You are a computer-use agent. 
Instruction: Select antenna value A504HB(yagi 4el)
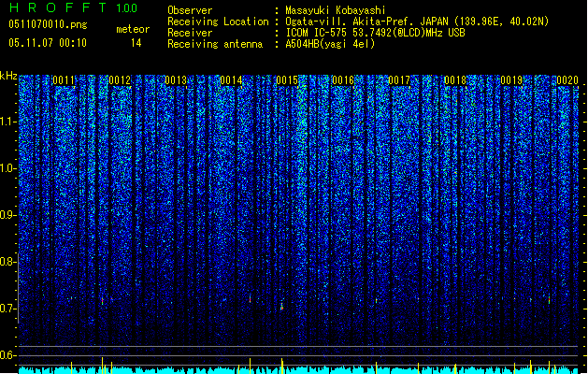tap(330, 44)
